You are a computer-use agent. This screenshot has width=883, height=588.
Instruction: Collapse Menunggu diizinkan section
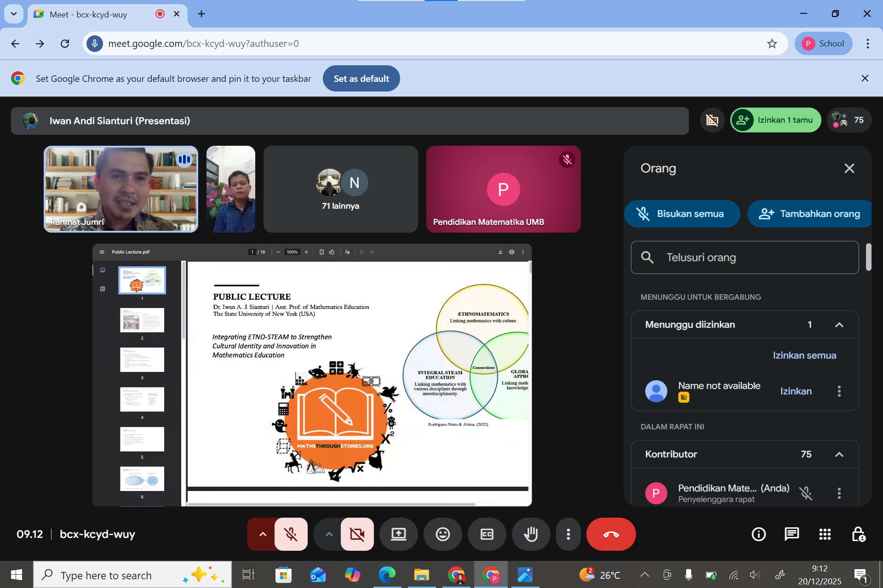839,325
